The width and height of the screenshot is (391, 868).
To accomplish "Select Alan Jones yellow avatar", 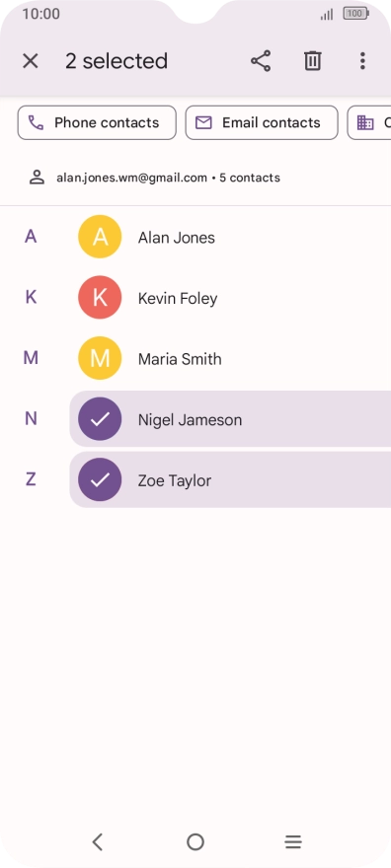I will tap(100, 237).
